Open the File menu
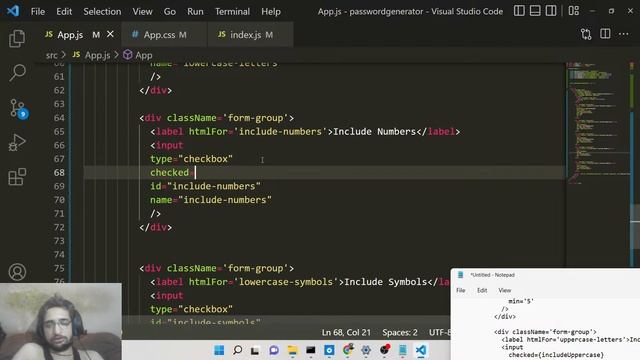640x360 pixels. point(38,11)
